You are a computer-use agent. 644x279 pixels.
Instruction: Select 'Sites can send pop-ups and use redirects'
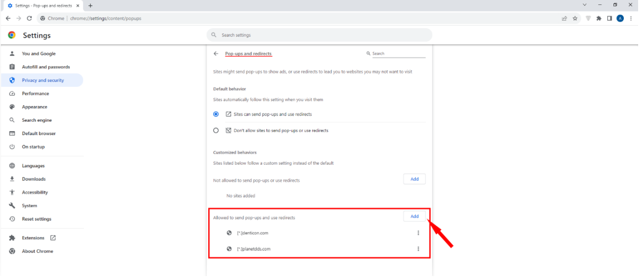pyautogui.click(x=216, y=114)
